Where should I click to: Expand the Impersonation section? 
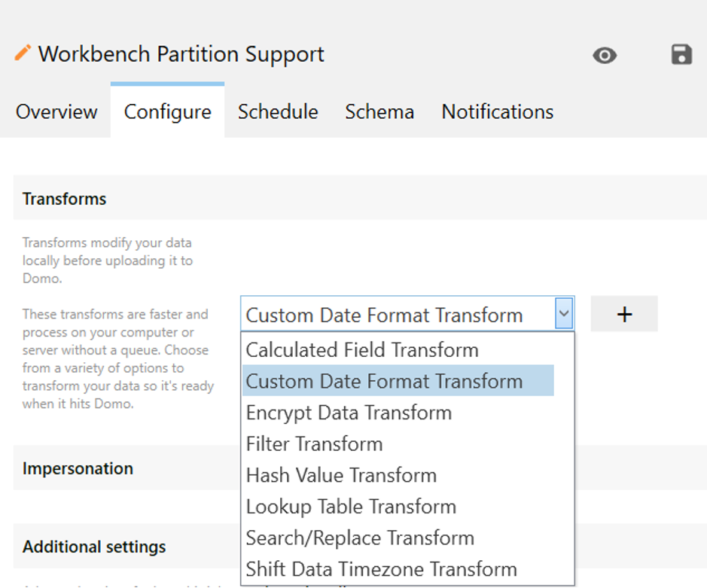(78, 468)
